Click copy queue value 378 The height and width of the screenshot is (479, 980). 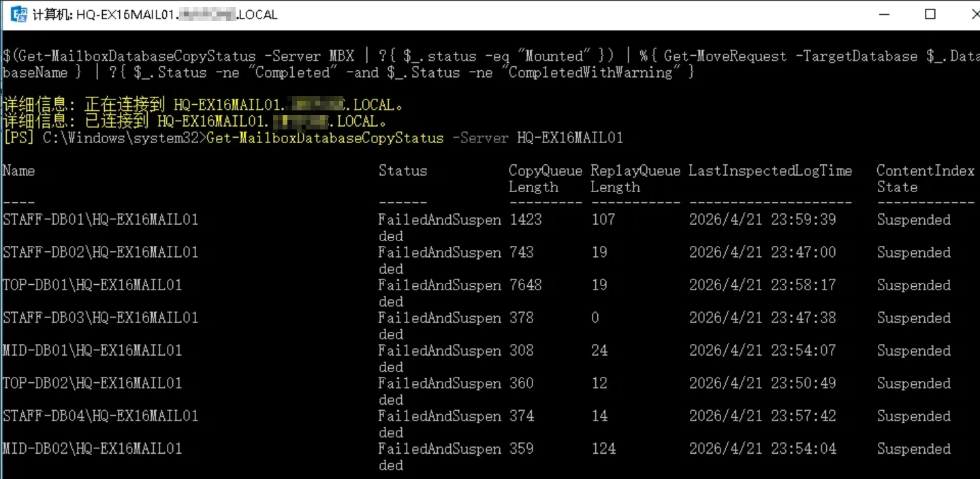pos(521,318)
